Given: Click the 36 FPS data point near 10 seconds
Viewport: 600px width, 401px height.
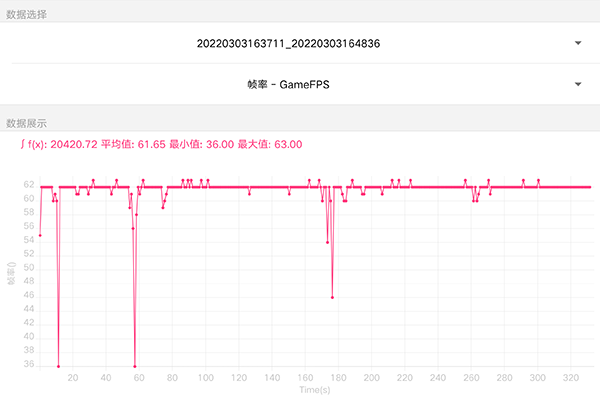Looking at the screenshot, I should [x=58, y=366].
